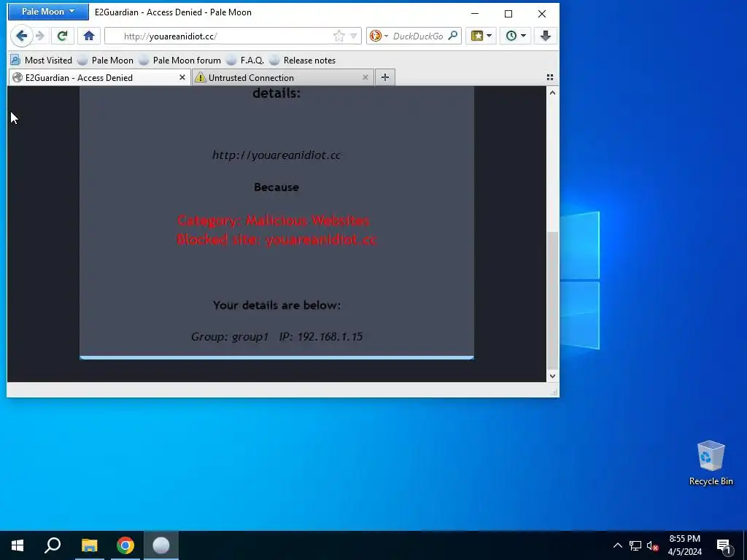
Task: Open the muted volume tray icon
Action: tap(653, 545)
